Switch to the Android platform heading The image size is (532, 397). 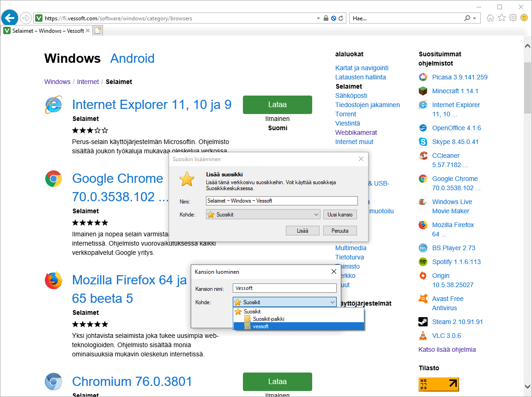[x=133, y=58]
